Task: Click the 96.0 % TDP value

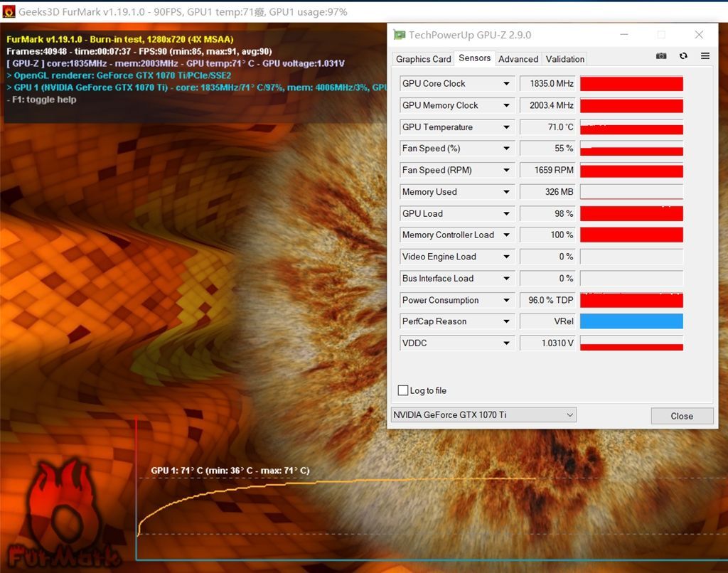Action: [x=548, y=301]
